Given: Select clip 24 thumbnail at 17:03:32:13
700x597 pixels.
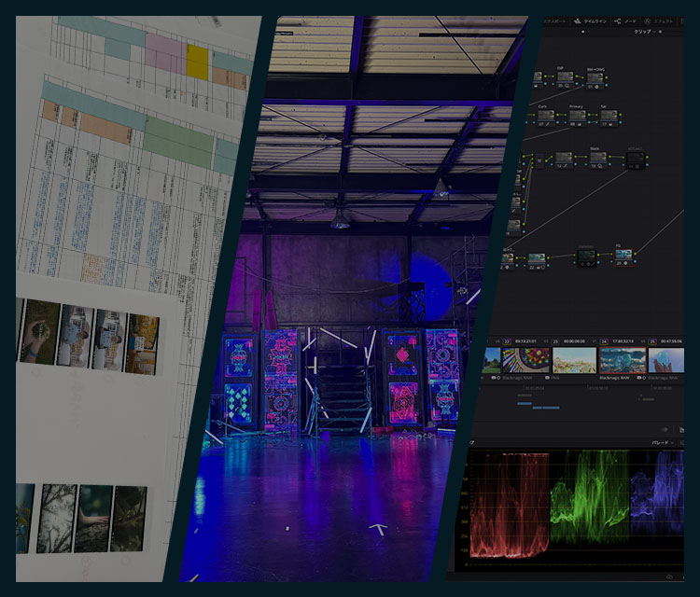Looking at the screenshot, I should (x=621, y=360).
